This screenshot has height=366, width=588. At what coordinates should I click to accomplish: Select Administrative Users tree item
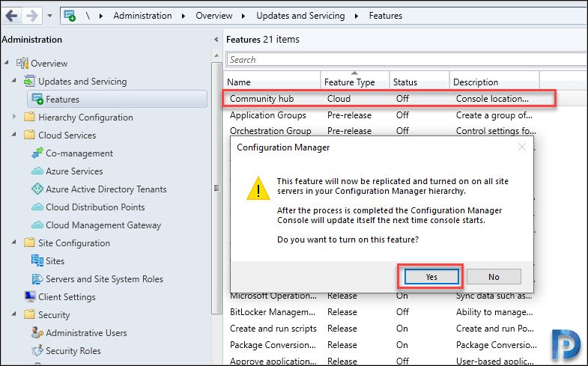86,332
